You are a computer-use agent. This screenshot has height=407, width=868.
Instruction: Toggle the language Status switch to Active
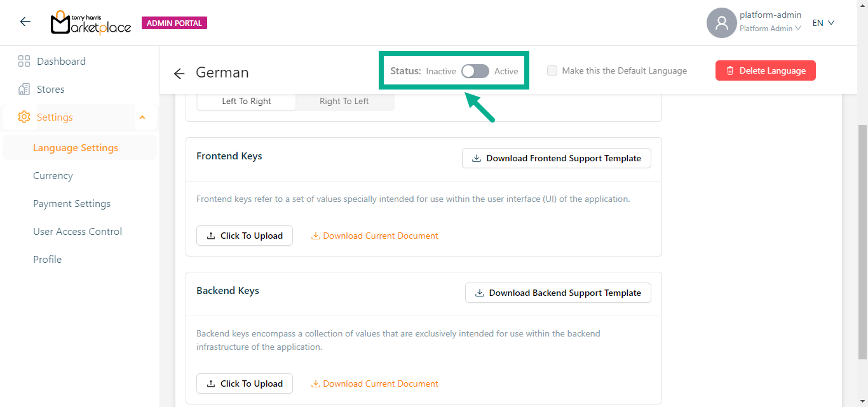[x=475, y=71]
